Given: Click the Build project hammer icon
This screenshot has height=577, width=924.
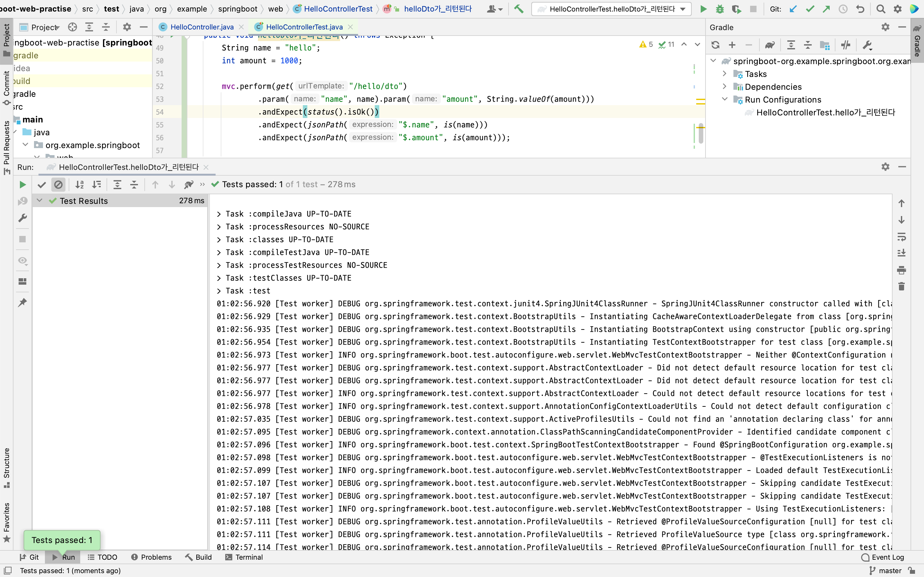Looking at the screenshot, I should point(518,9).
